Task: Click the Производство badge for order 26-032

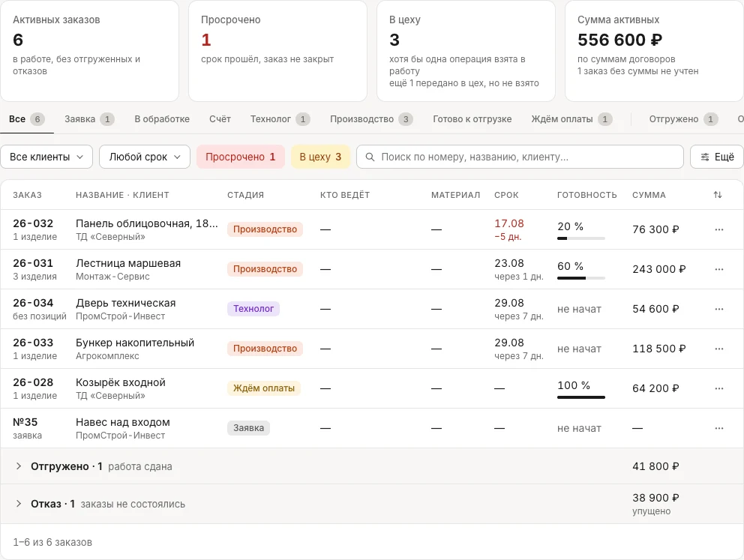Action: coord(265,229)
